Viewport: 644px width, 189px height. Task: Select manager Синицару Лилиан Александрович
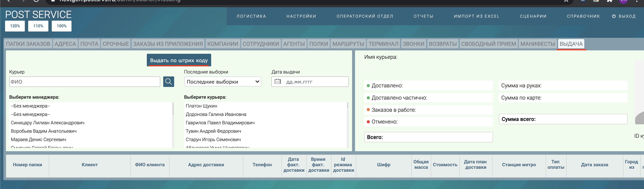point(48,123)
